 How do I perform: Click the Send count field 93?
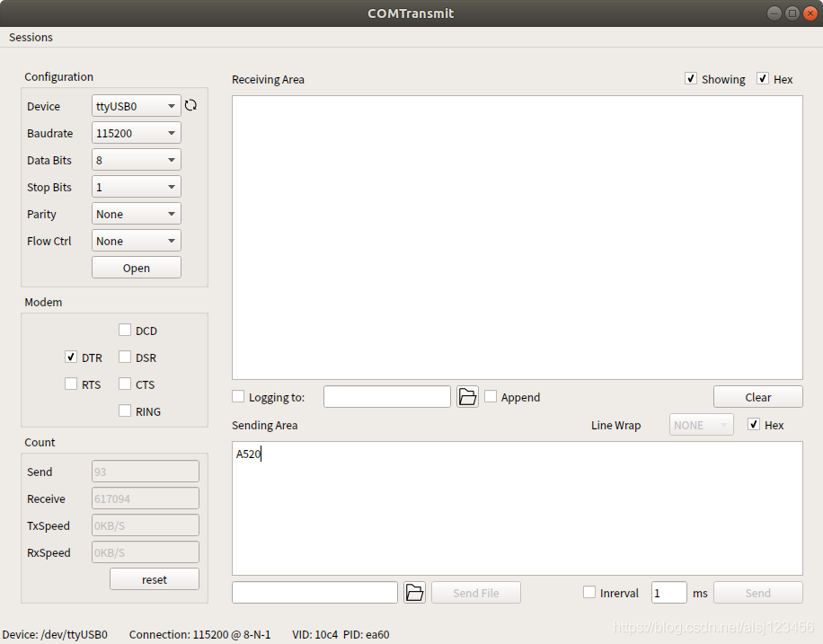click(x=146, y=472)
